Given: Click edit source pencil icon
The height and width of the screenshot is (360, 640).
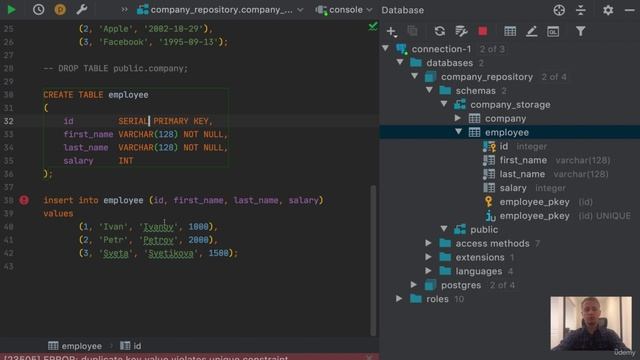Looking at the screenshot, I should pyautogui.click(x=531, y=31).
